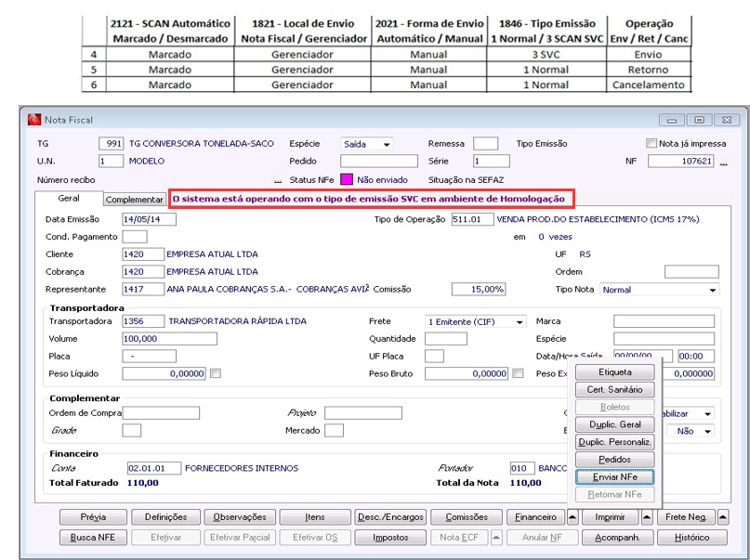Click the ellipsis beside Número recibo
The height and width of the screenshot is (560, 750).
click(278, 179)
